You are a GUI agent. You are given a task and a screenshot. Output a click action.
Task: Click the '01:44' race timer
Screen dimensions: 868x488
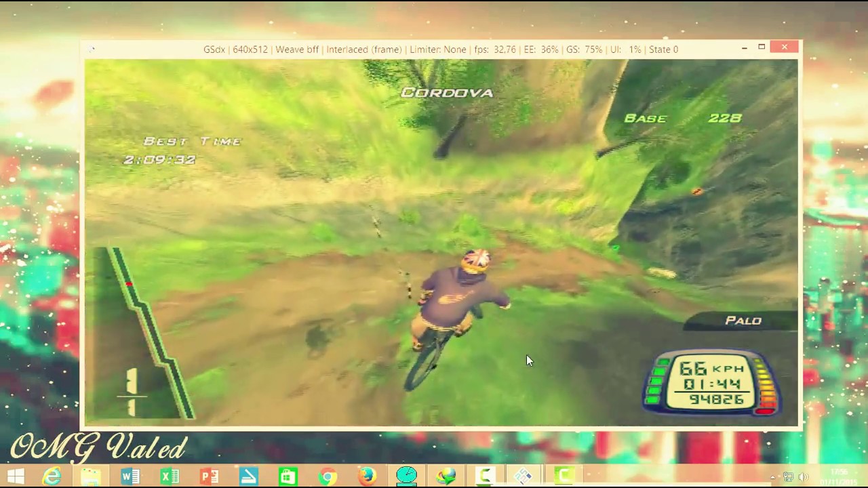[x=711, y=385]
